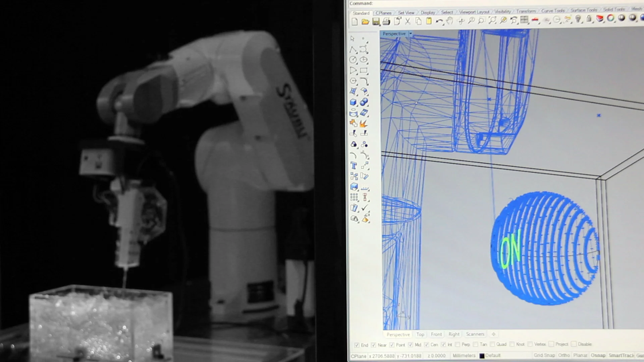Screen dimensions: 644x362
Task: Click the Open file folder icon
Action: pos(365,22)
